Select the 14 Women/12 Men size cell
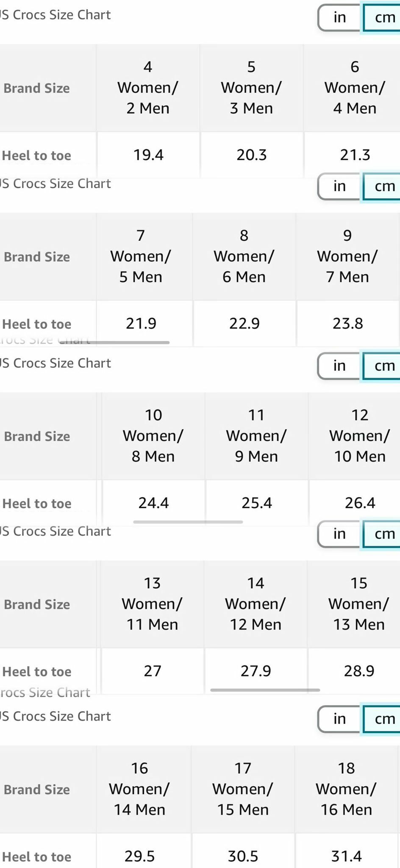This screenshot has height=868, width=400. pos(255,604)
